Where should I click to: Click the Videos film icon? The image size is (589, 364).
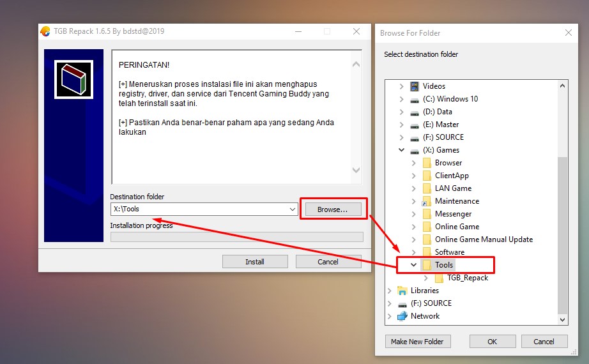(415, 86)
